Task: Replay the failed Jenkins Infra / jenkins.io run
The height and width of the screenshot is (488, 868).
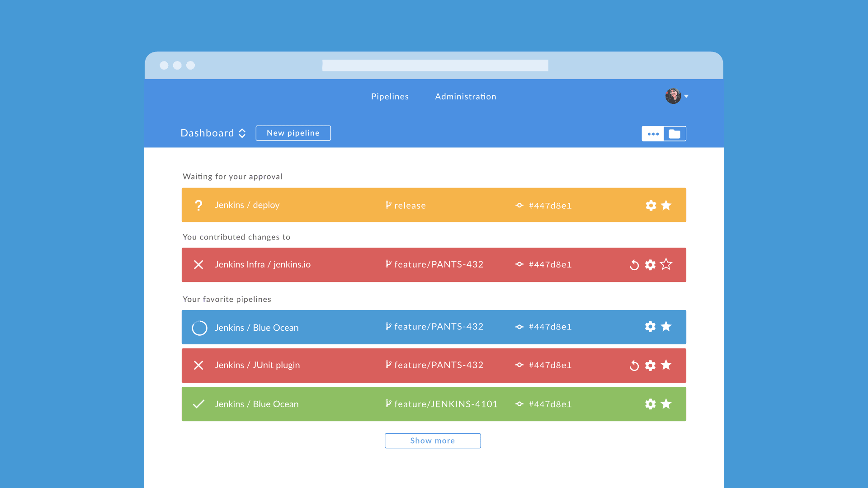Action: pos(634,265)
